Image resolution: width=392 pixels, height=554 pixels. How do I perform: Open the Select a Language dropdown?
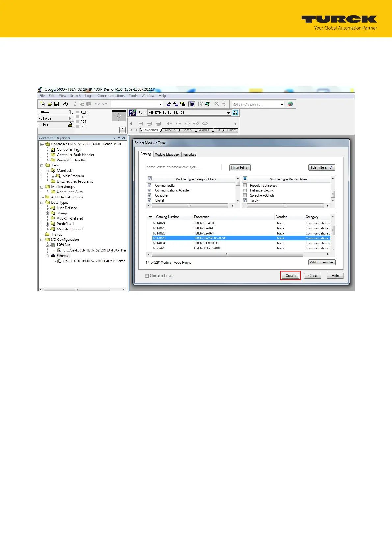[282, 104]
